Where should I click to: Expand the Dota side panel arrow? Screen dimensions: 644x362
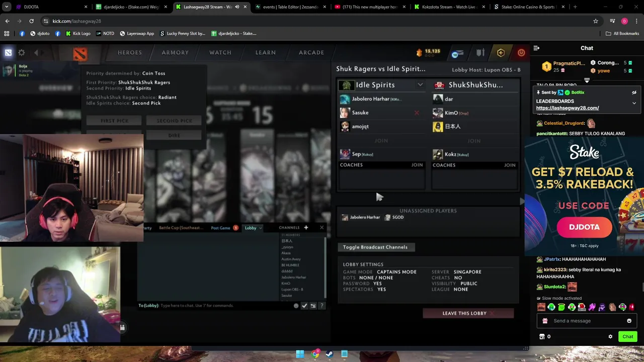pyautogui.click(x=522, y=201)
